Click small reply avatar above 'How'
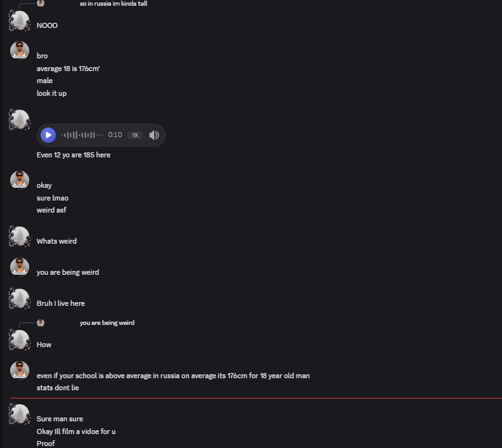This screenshot has height=448, width=502. click(x=41, y=322)
